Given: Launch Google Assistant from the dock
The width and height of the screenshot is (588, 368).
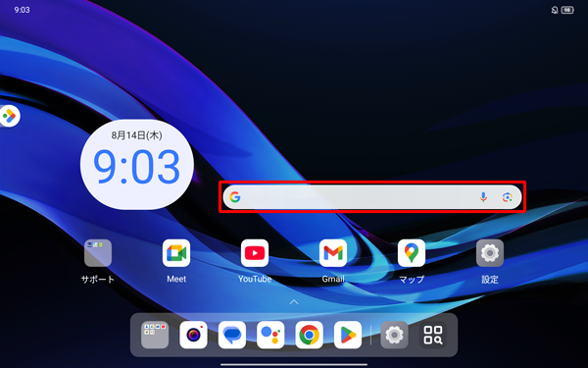Looking at the screenshot, I should (x=270, y=335).
